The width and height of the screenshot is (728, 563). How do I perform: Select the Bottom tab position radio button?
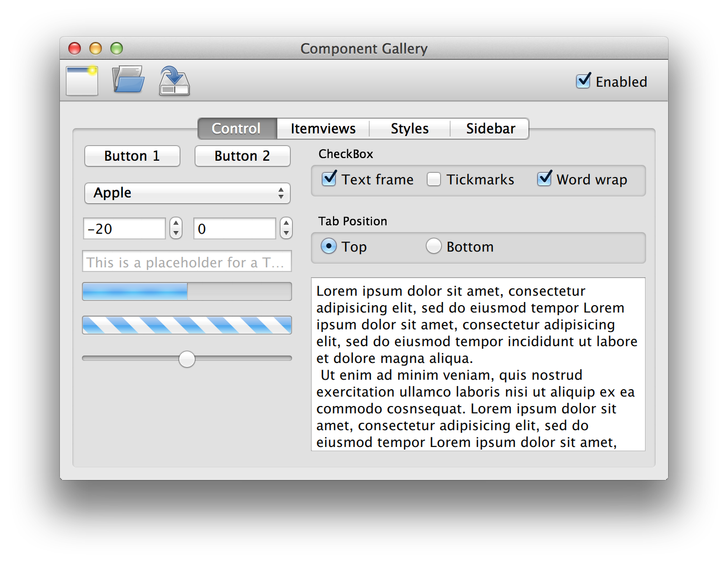[434, 246]
